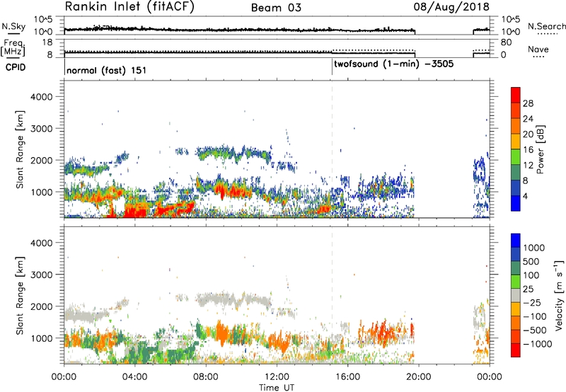Click the "N.Search" legend label
The image size is (566, 392).
[x=546, y=26]
